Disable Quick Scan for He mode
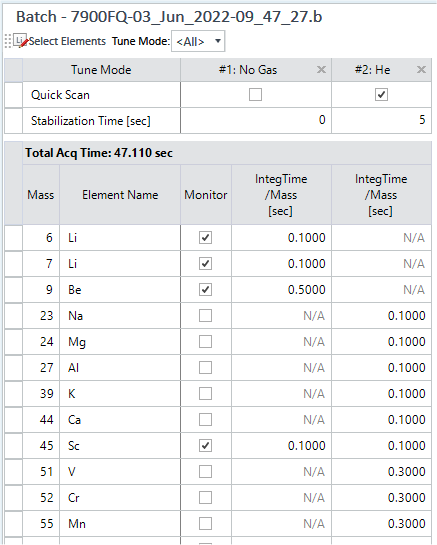Viewport: 437px width, 545px height. (381, 95)
